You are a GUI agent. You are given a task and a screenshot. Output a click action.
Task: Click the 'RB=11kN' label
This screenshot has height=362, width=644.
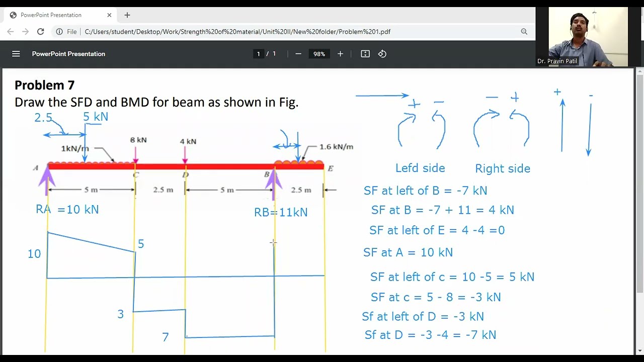pyautogui.click(x=281, y=212)
